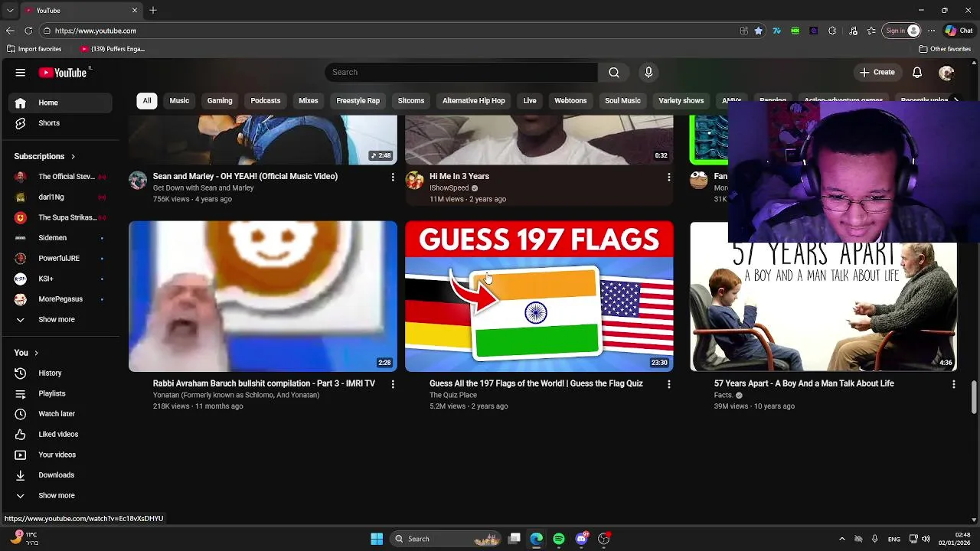Open PowerfulJRE subscription channel
Image resolution: width=980 pixels, height=551 pixels.
pyautogui.click(x=60, y=258)
